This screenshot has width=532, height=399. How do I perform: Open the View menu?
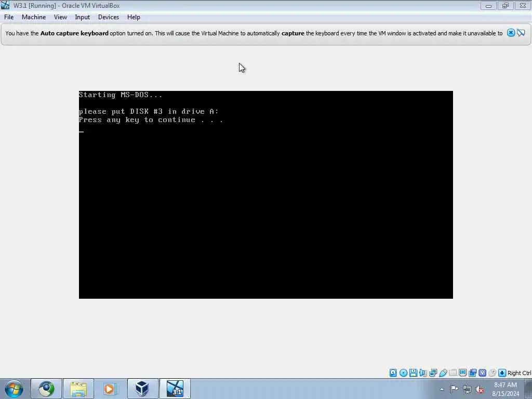pos(60,17)
